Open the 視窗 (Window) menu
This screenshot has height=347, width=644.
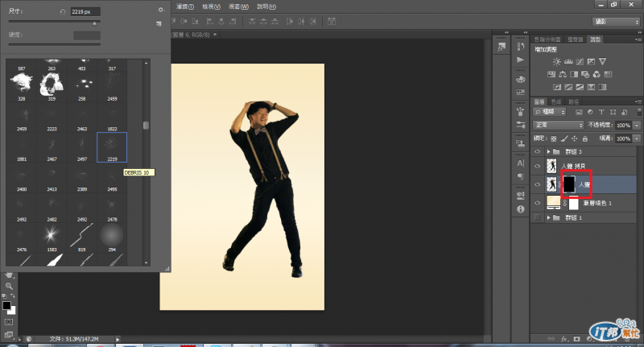point(239,6)
